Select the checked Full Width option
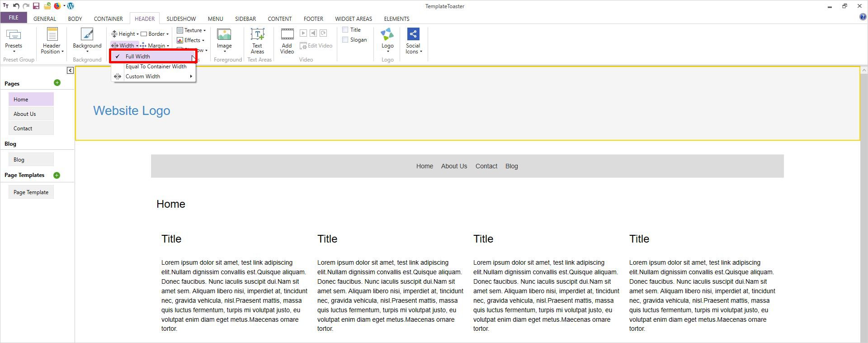Viewport: 868px width, 343px height. (x=138, y=57)
